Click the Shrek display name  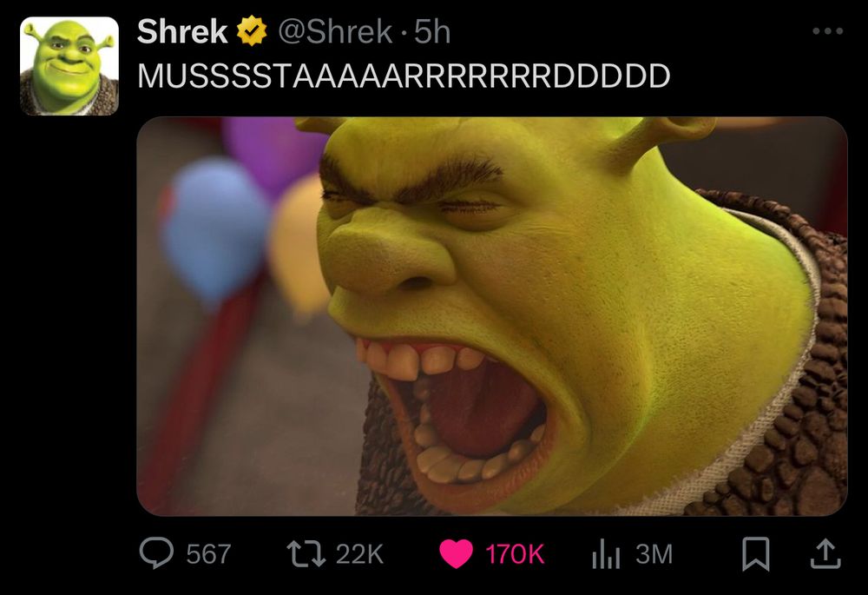pos(182,31)
